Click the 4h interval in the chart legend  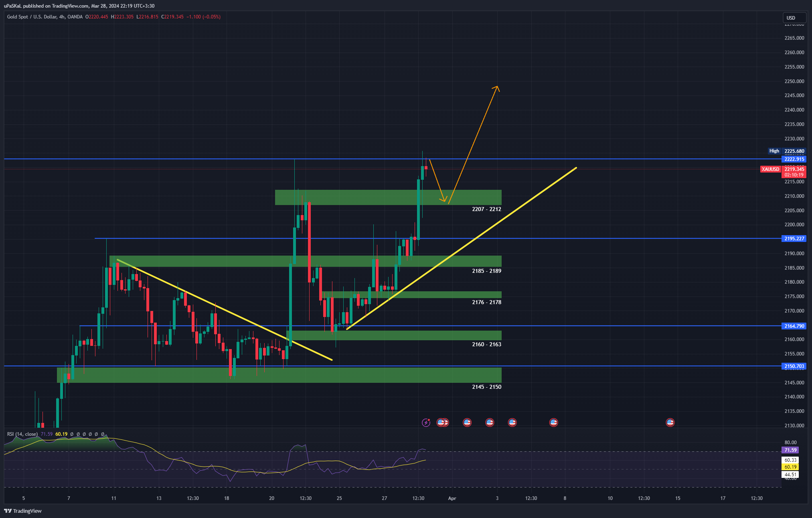pos(62,17)
